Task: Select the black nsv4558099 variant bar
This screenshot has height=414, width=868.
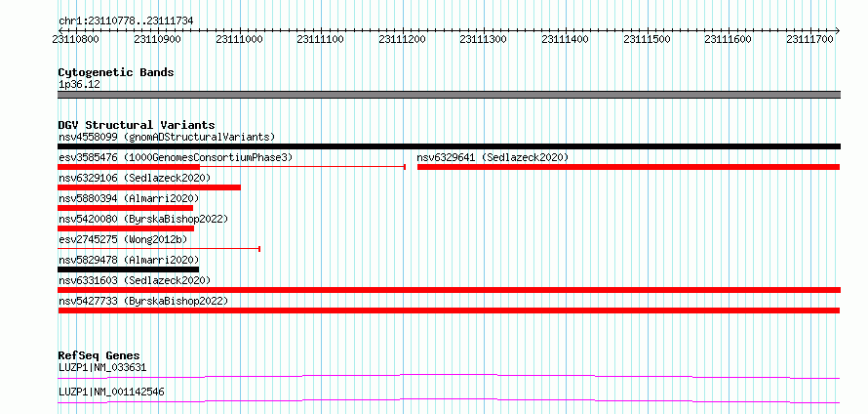Action: [449, 146]
